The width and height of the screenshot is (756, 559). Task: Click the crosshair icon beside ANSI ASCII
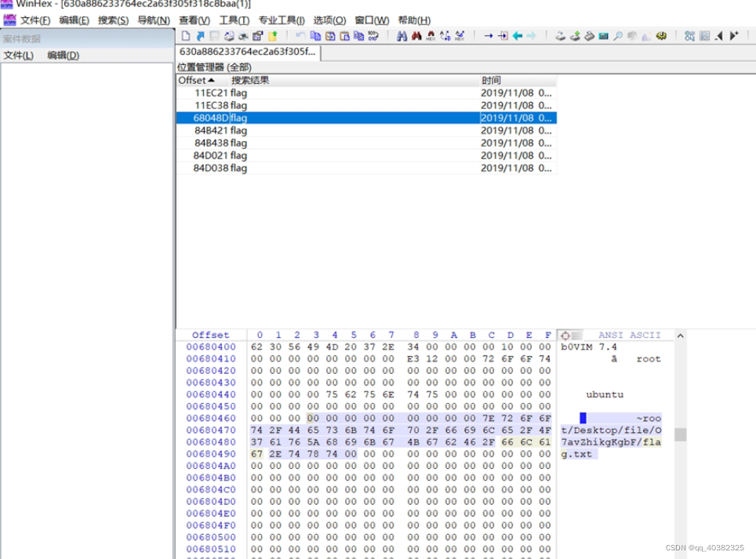565,335
